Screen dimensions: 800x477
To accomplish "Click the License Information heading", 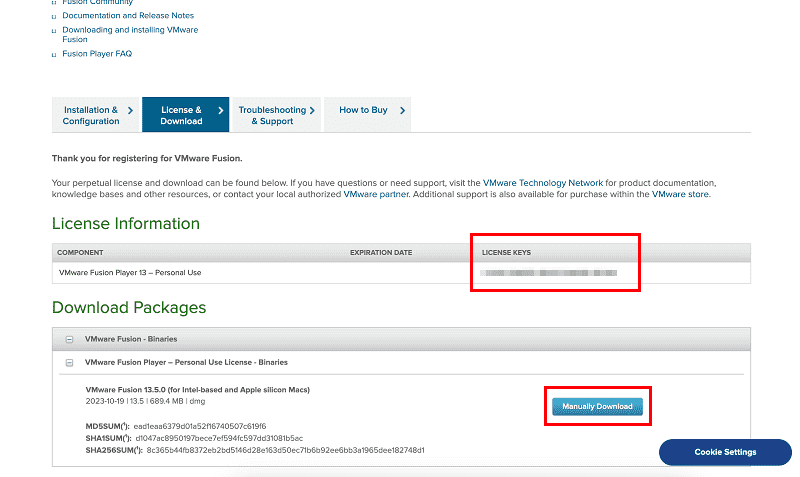I will [x=126, y=223].
